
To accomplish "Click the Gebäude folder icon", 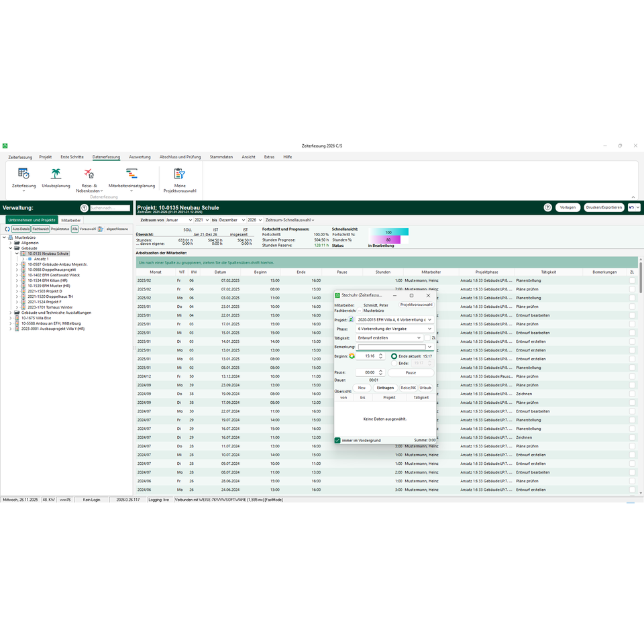I will point(17,248).
